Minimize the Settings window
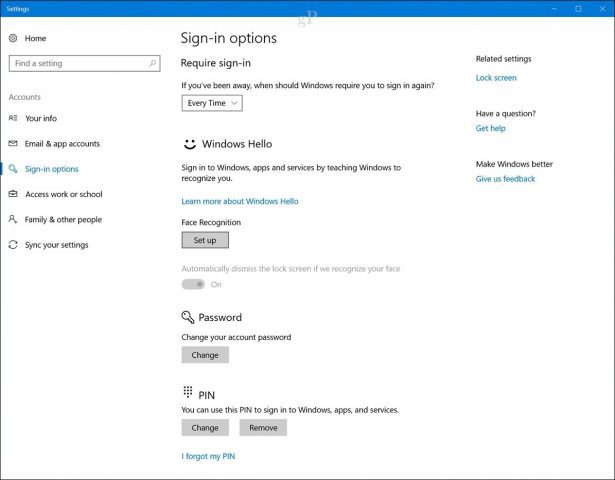Viewport: 615px width, 480px height. pyautogui.click(x=554, y=9)
